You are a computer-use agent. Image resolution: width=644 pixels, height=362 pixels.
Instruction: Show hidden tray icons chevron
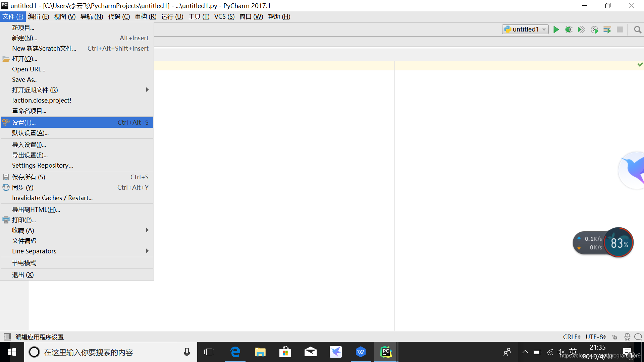(x=525, y=352)
